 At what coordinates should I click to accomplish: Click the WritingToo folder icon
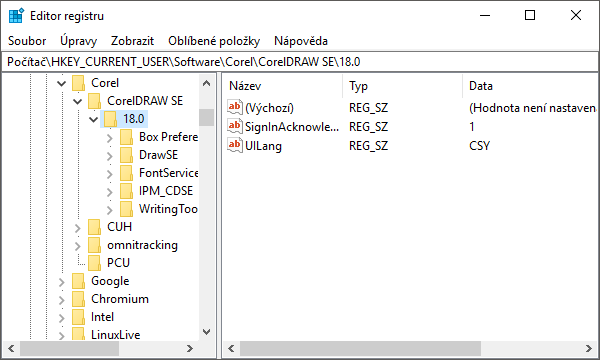point(126,209)
